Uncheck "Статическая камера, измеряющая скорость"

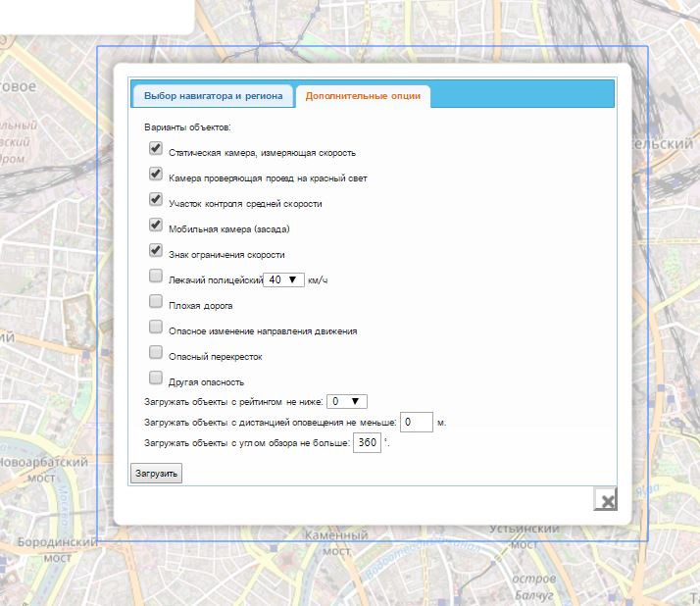point(155,149)
